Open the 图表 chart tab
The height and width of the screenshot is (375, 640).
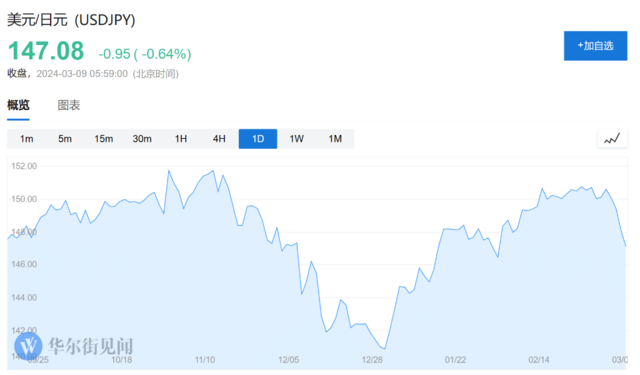coord(69,105)
